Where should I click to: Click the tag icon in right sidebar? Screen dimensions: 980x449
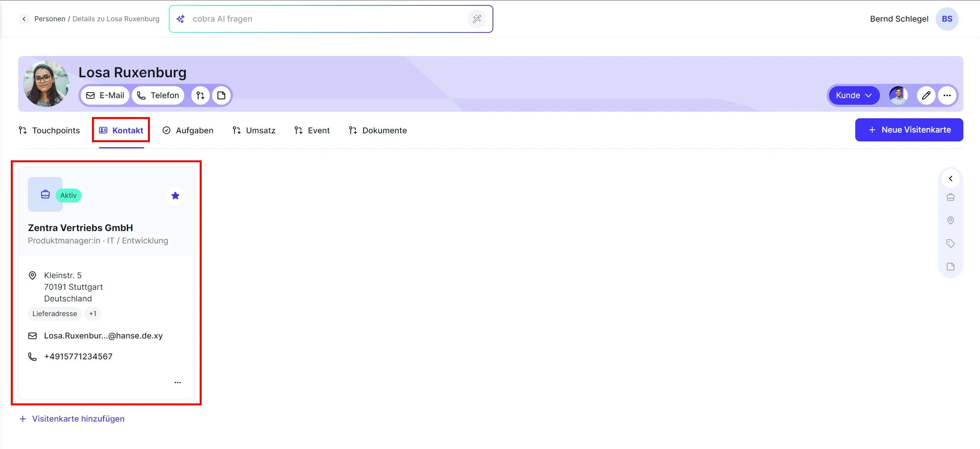click(950, 243)
